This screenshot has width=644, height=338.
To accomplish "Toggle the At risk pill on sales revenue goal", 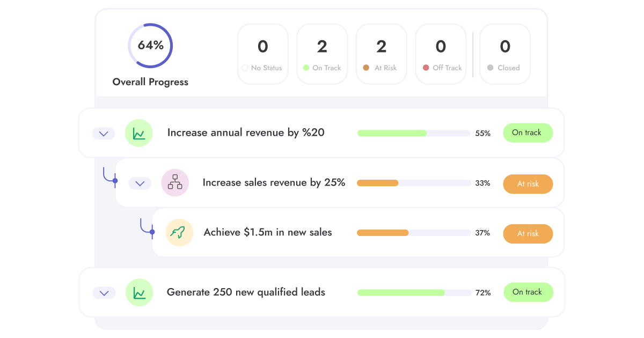I will (528, 183).
